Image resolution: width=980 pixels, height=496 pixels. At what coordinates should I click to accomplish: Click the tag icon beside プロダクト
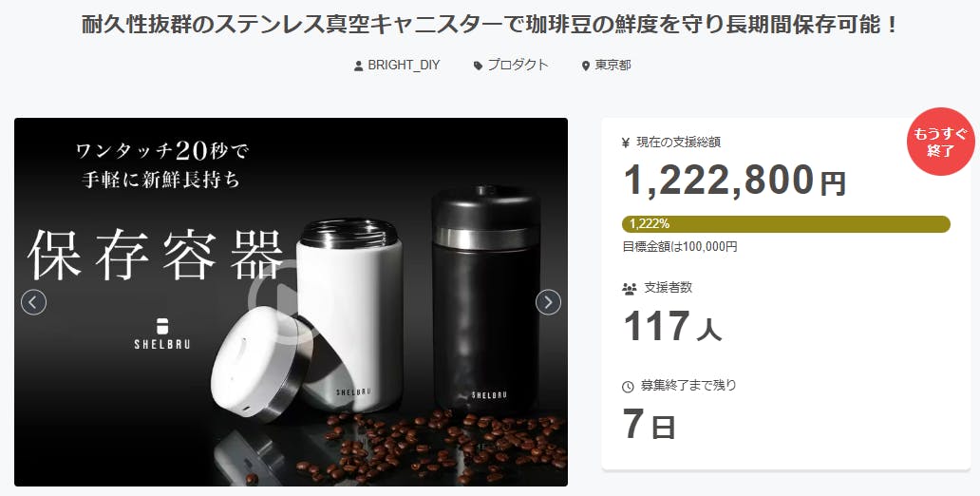point(478,66)
